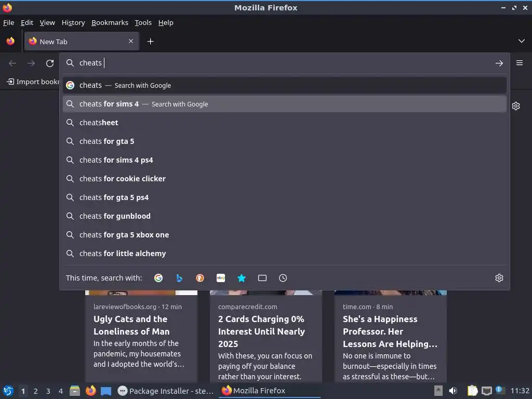Search bookmarks using the star icon
The height and width of the screenshot is (399, 532).
coord(242,278)
